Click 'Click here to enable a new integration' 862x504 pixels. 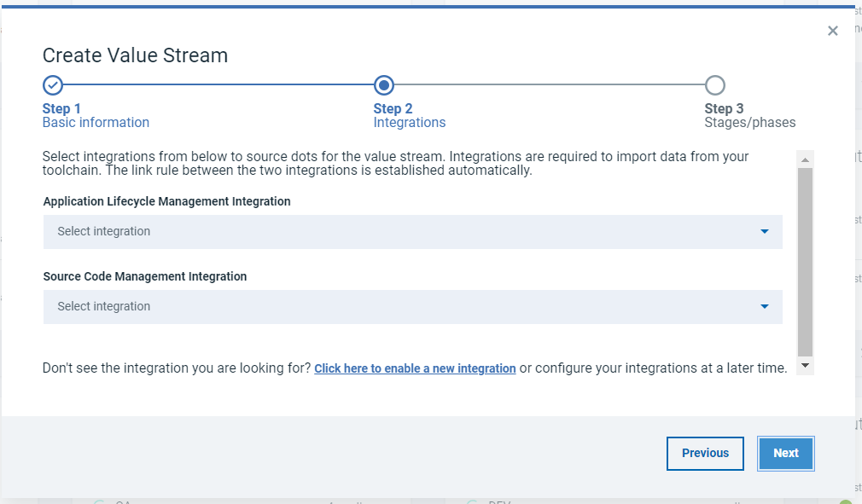415,369
